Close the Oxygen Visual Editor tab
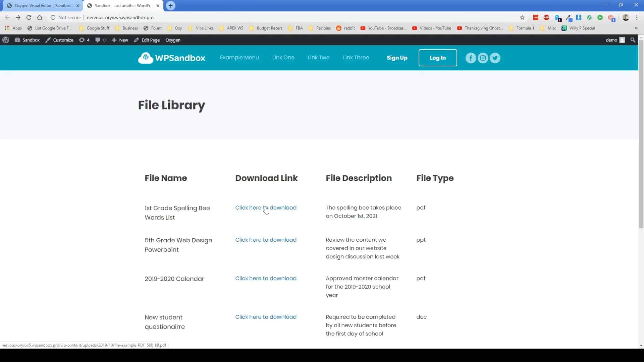 click(x=78, y=6)
